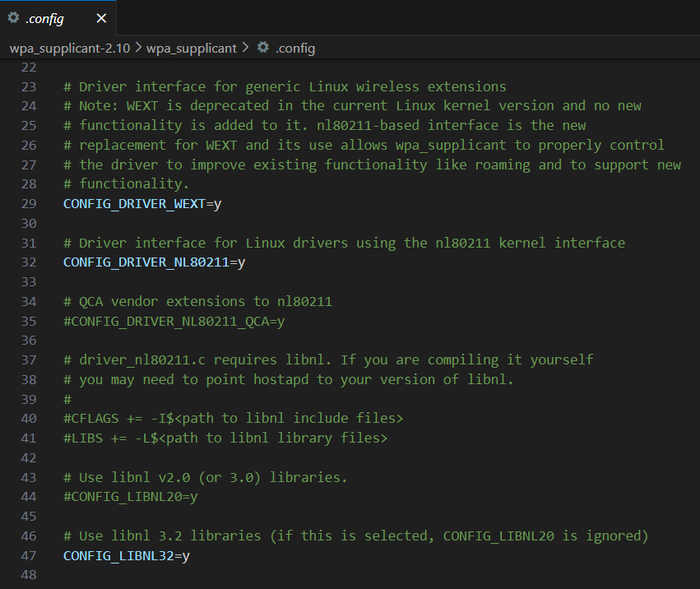Open the .config breadcrumb file item
700x589 pixels.
(294, 48)
